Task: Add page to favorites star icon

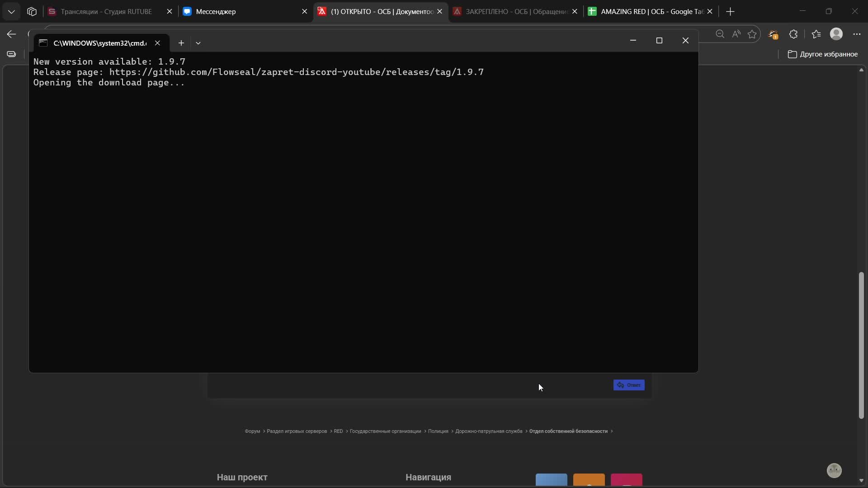Action: pos(752,34)
